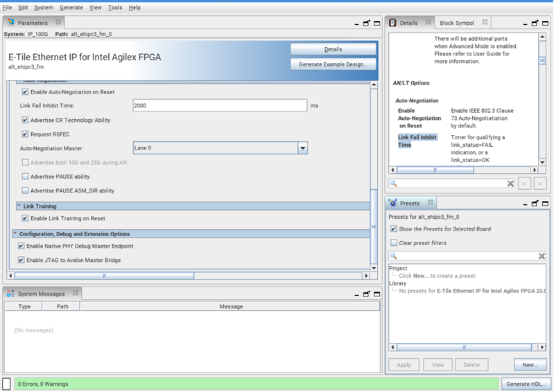
Task: Maximize the Parameters panel
Action: (377, 24)
